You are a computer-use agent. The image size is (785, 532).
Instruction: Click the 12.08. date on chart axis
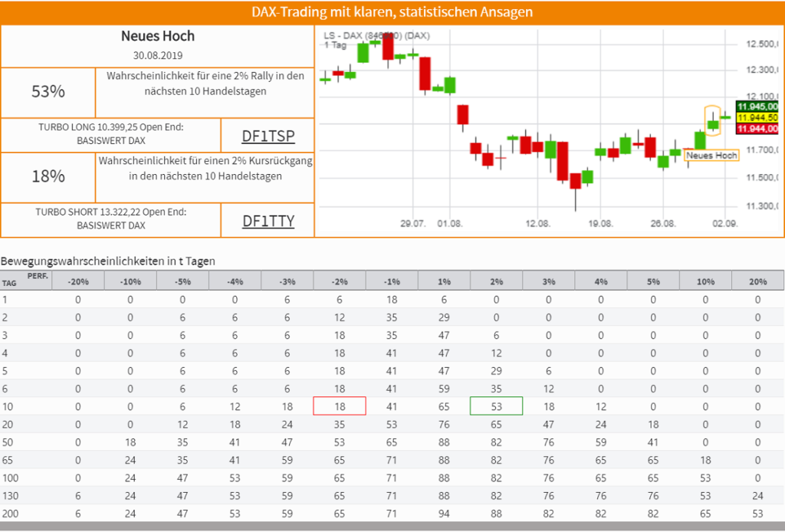point(537,223)
